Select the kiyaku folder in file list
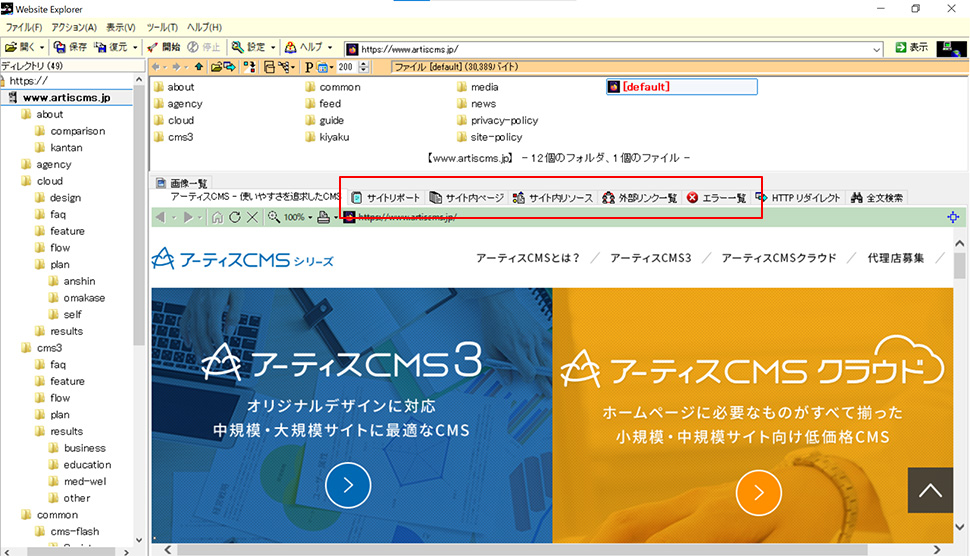 327,137
